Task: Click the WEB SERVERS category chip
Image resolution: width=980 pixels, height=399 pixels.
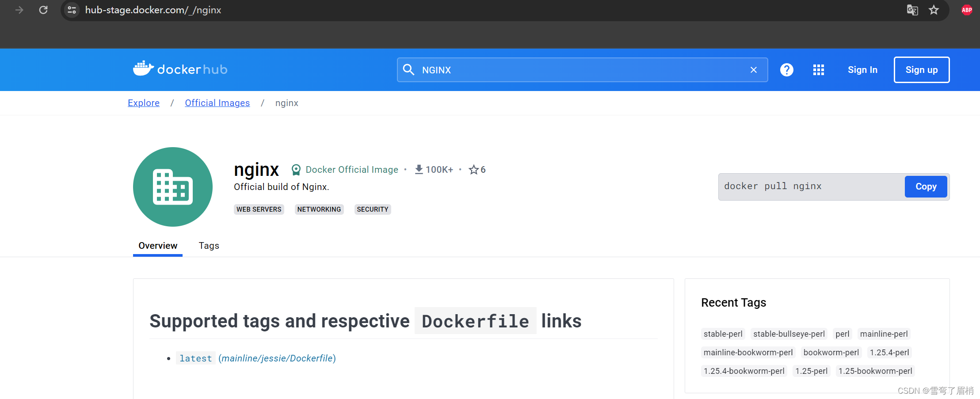Action: [259, 209]
